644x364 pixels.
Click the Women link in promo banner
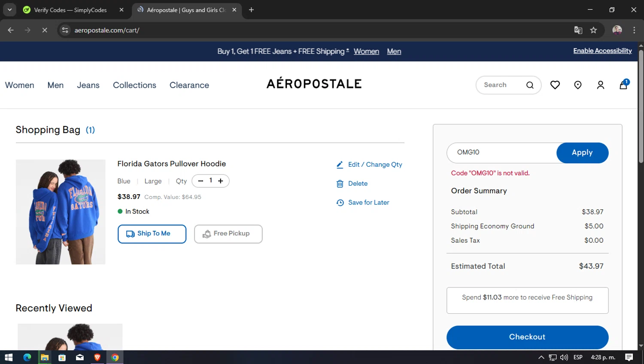[x=366, y=52]
